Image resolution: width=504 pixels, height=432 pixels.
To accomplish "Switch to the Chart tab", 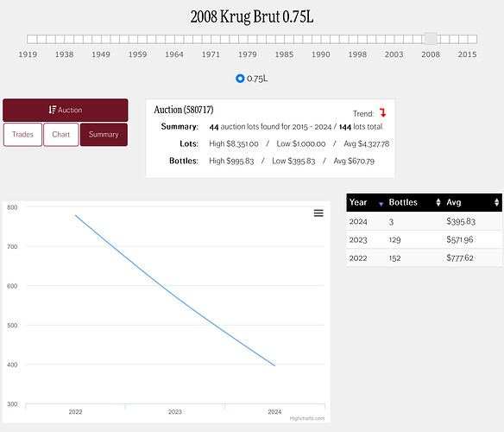I will point(61,135).
